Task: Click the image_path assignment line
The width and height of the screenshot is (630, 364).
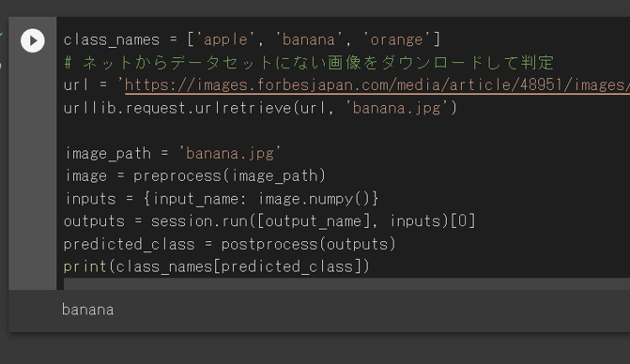Action: click(173, 153)
